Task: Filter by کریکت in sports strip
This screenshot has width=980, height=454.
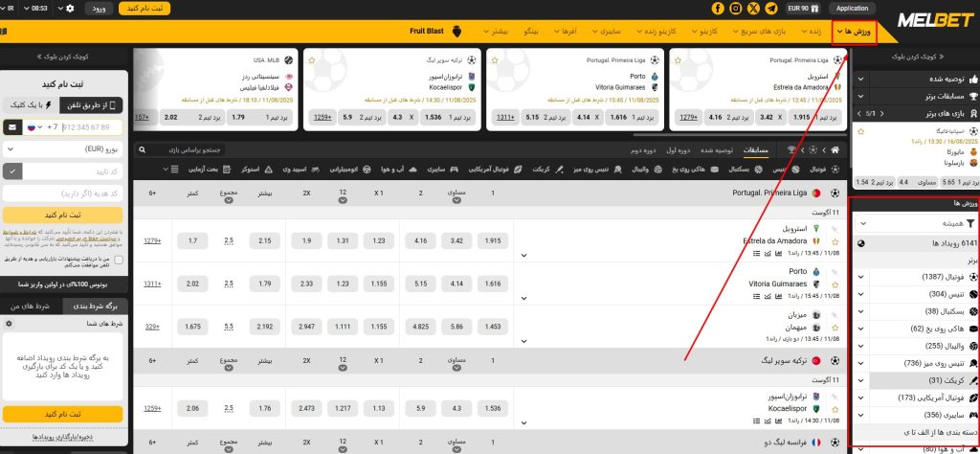Action: point(547,169)
